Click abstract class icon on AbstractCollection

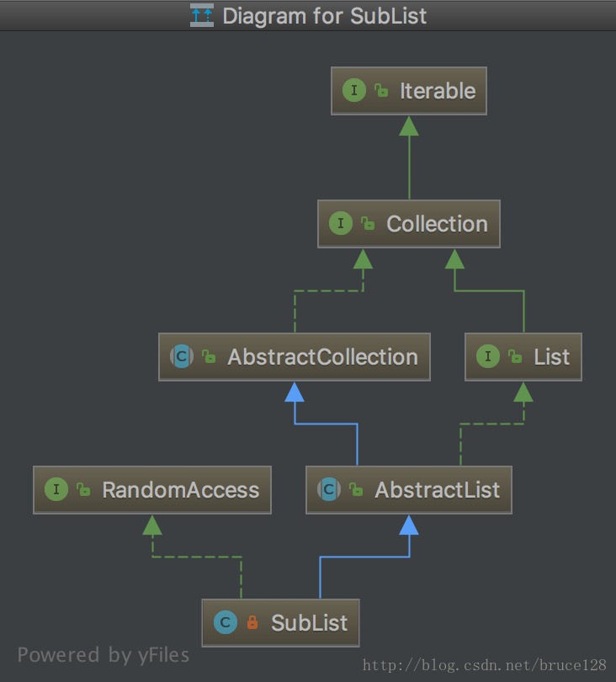(x=182, y=357)
